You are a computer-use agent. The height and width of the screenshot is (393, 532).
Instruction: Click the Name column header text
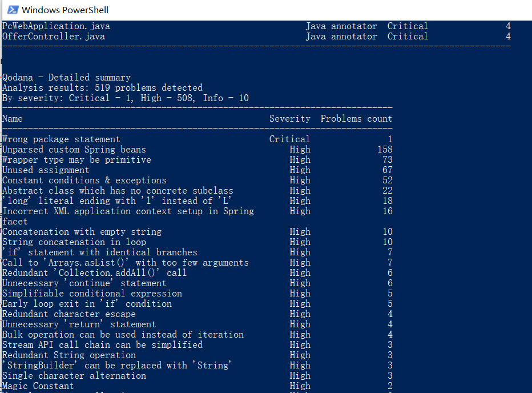(x=12, y=118)
